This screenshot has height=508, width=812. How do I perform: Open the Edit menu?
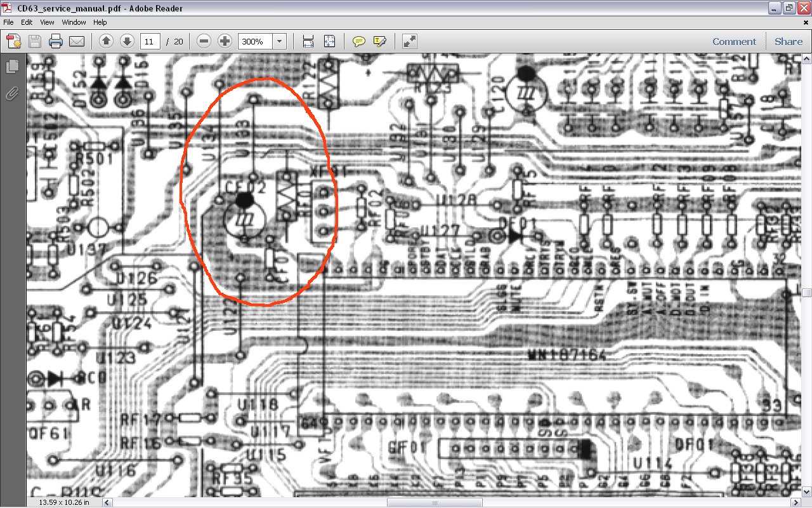(27, 22)
